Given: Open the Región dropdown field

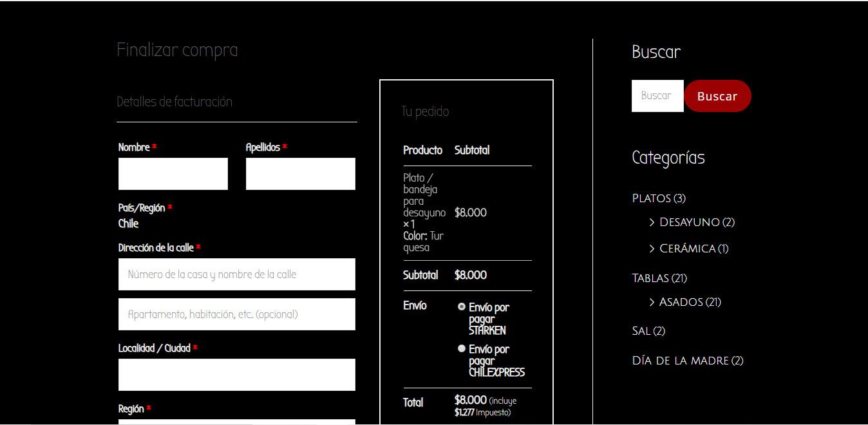Looking at the screenshot, I should pos(236,421).
